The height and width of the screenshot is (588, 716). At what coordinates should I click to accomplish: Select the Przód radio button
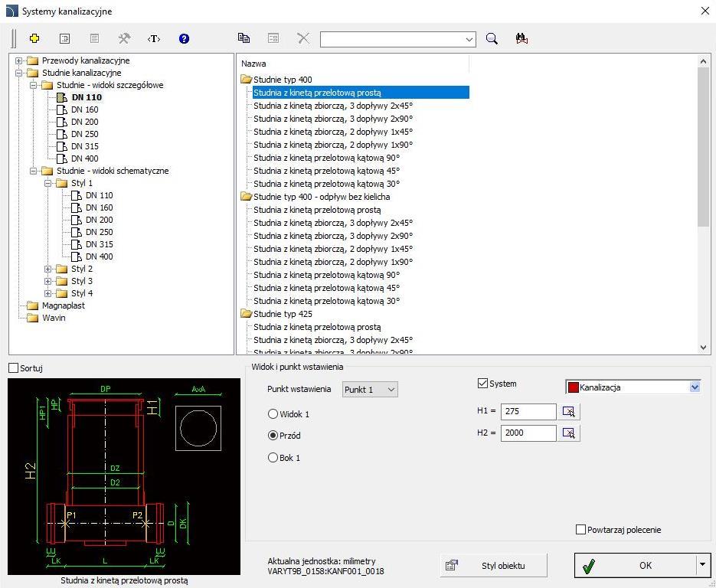(273, 436)
